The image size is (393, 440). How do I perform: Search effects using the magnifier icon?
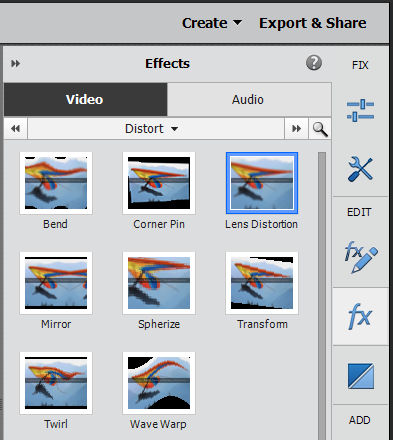pos(320,129)
